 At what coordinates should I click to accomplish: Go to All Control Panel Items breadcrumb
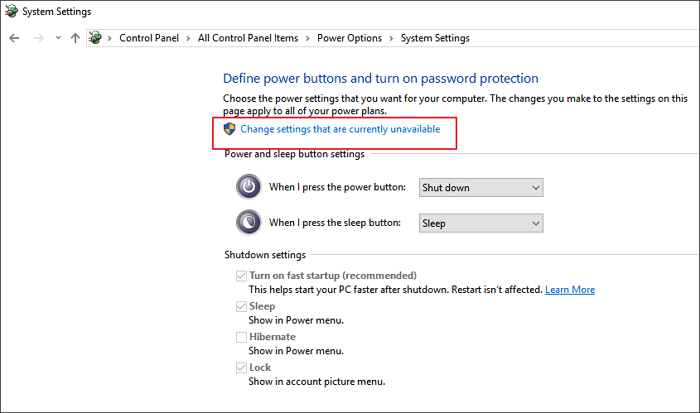point(248,38)
